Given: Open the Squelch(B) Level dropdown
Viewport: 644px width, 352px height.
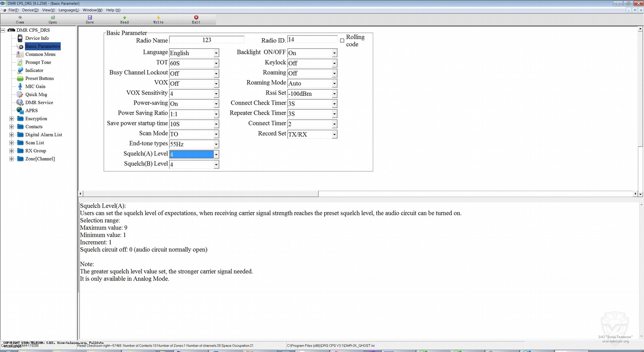Looking at the screenshot, I should (216, 165).
